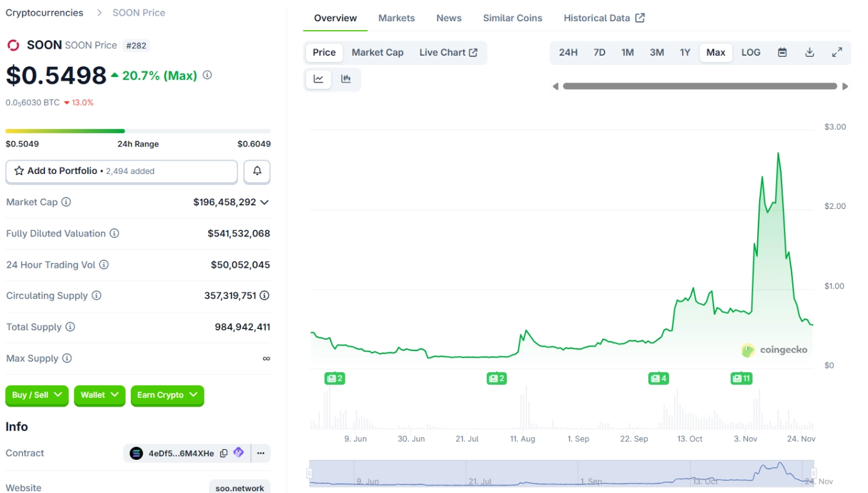Expand the chart to fullscreen
This screenshot has width=868, height=493.
tap(837, 53)
